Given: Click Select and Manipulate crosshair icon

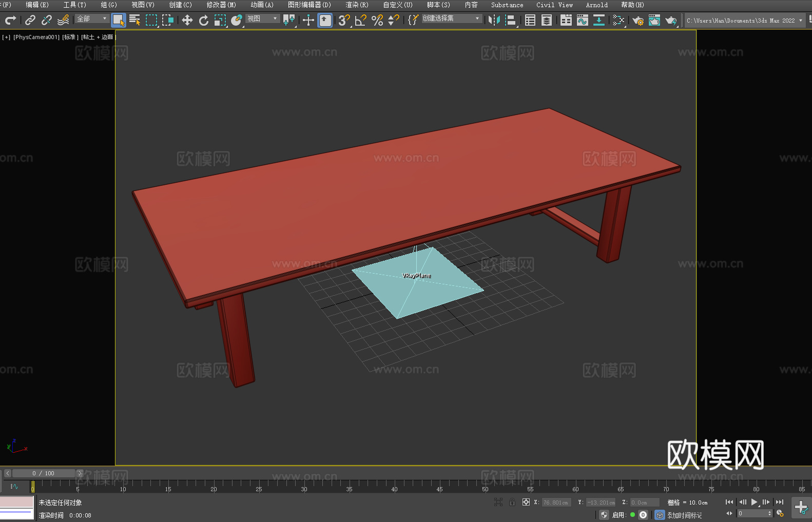Looking at the screenshot, I should click(x=308, y=20).
